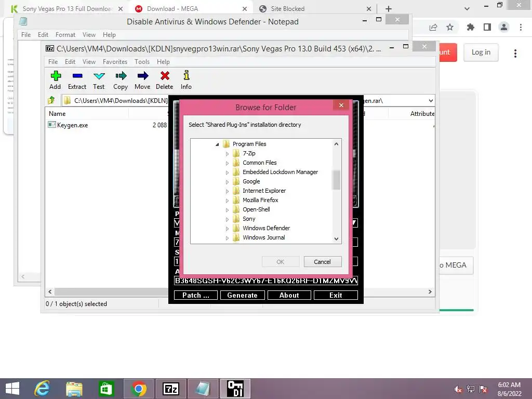Open the Chrome profile avatar
This screenshot has width=532, height=399.
[504, 27]
